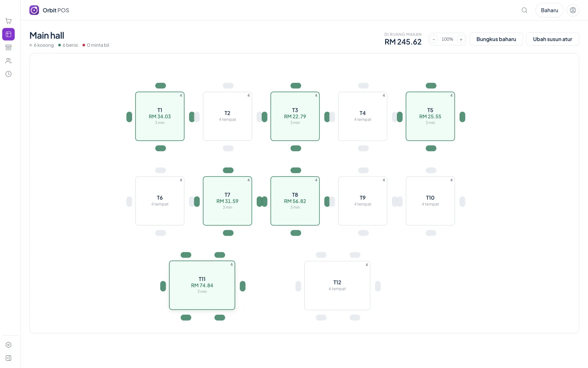Open the user profile avatar icon
The width and height of the screenshot is (588, 368).
573,10
